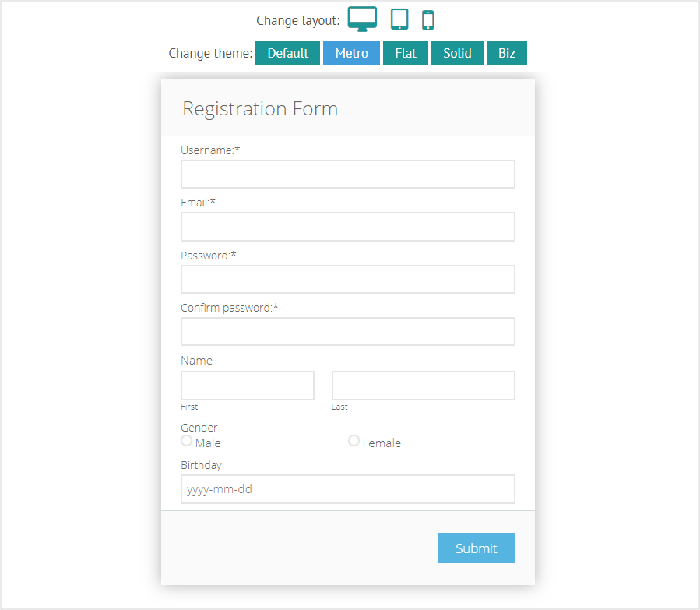Switch to tablet layout icon
700x610 pixels.
coord(399,19)
